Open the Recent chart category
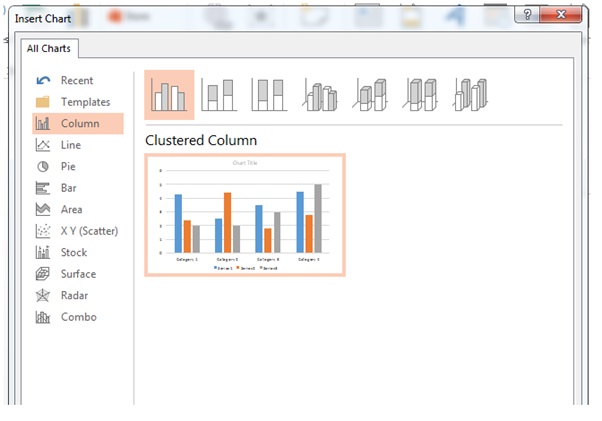Screen dimensions: 602x421 coord(76,81)
